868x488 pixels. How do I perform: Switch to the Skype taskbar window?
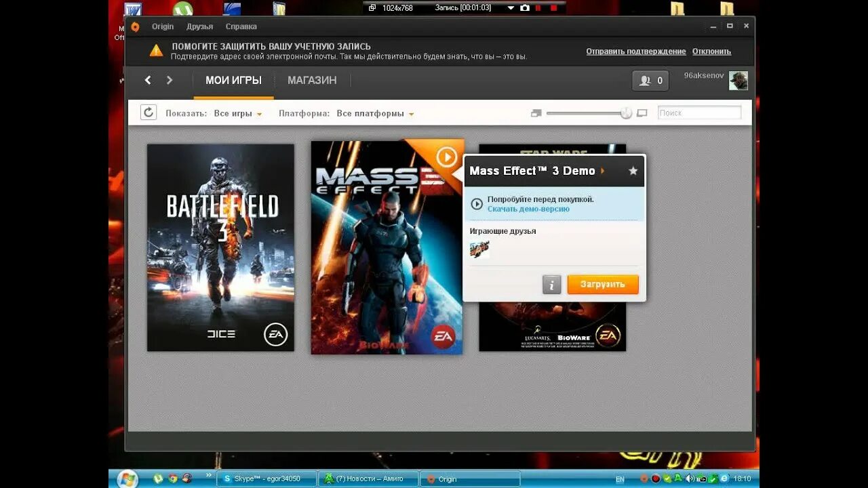[x=267, y=479]
